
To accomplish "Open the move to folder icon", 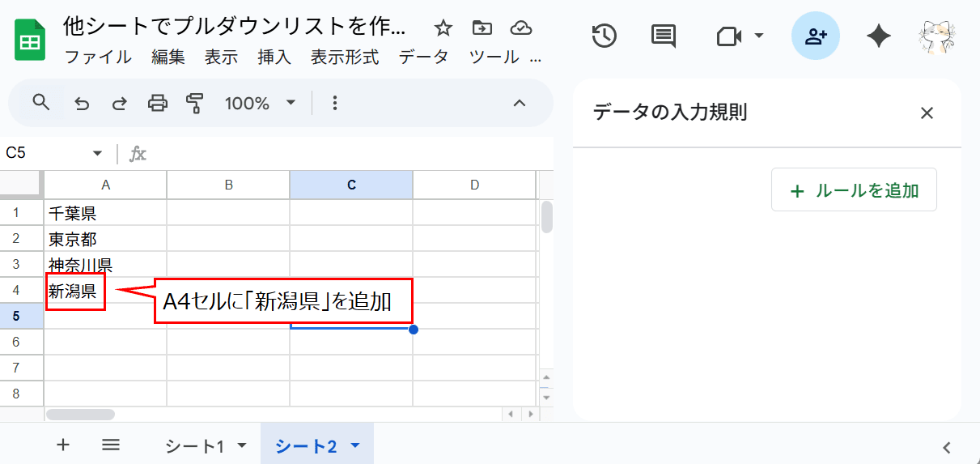I will pyautogui.click(x=482, y=28).
